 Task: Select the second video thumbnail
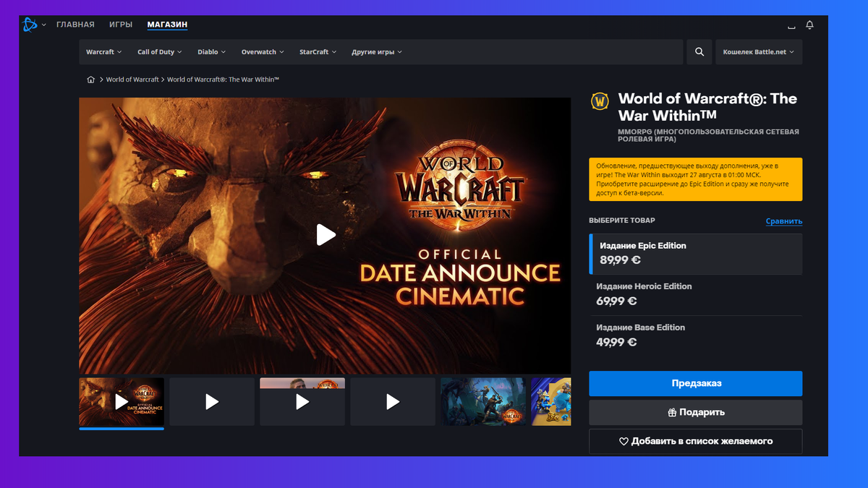tap(212, 402)
